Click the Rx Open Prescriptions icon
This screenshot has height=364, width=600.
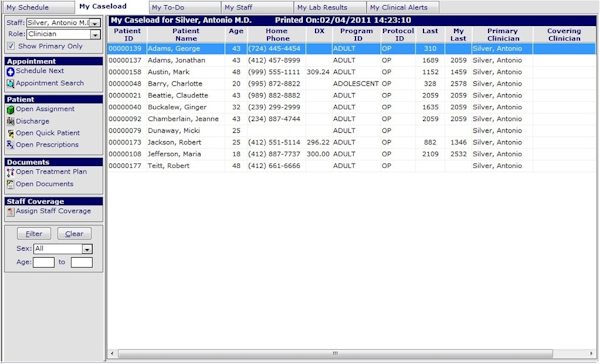tap(10, 145)
